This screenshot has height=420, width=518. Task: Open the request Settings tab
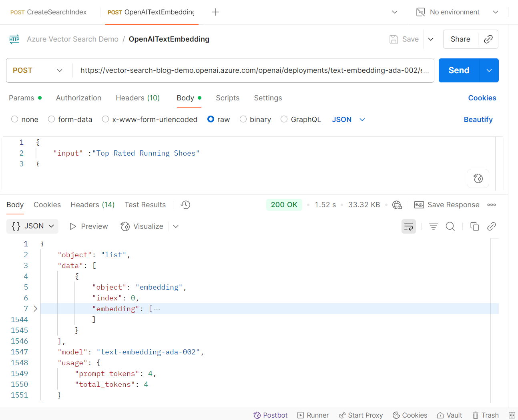268,98
